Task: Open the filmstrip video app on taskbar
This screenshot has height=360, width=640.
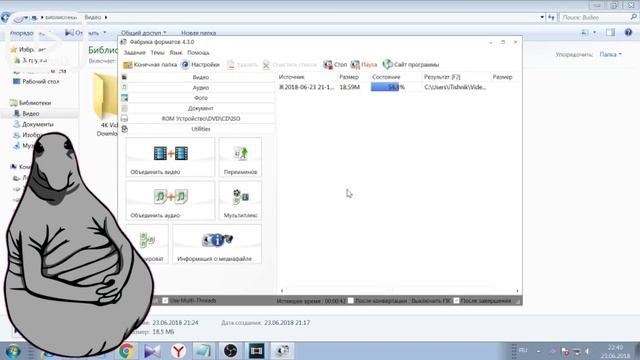Action: (x=256, y=351)
